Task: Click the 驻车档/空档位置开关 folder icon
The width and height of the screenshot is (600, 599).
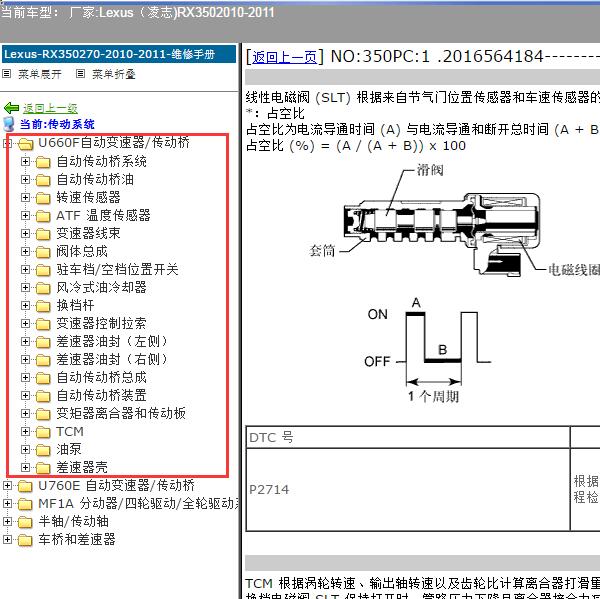Action: (x=43, y=270)
